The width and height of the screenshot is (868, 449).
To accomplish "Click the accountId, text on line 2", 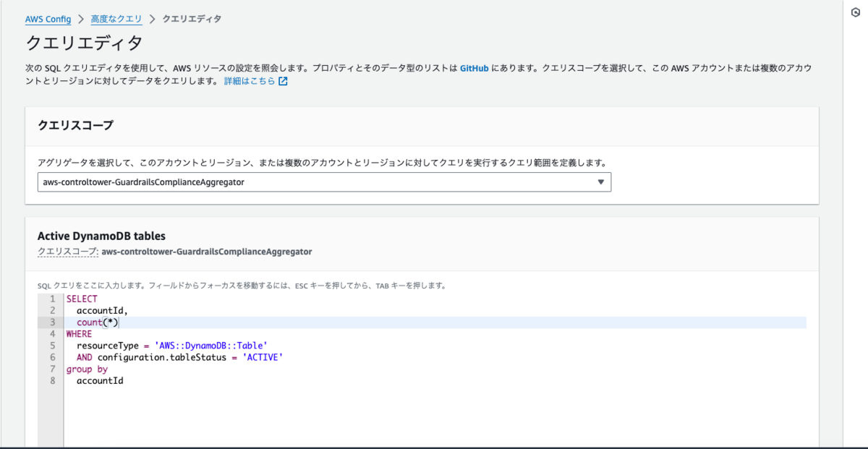I will (x=103, y=311).
